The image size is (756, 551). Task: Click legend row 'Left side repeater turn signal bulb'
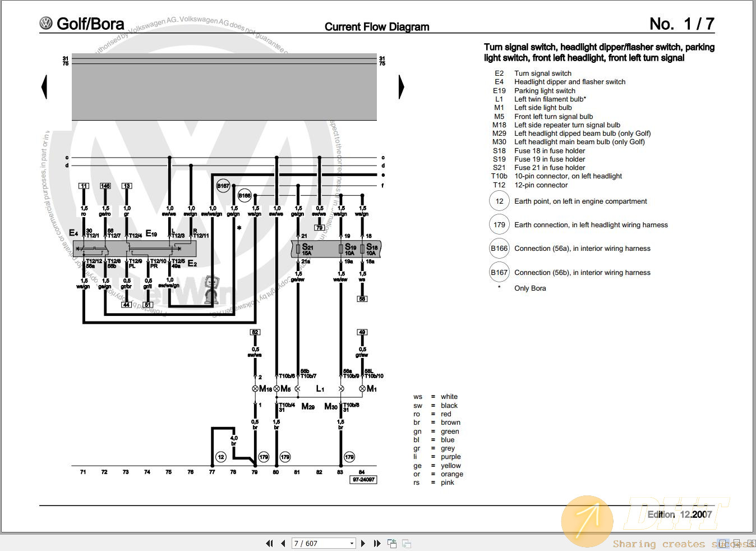click(567, 125)
